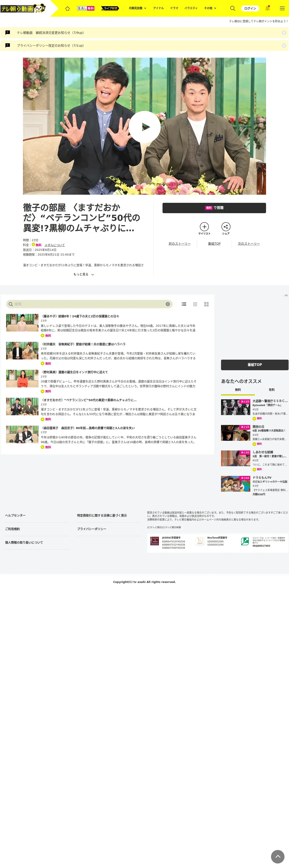Viewport: 289px width, 868px height.
Task: Switch to grid view
Action: (206, 304)
